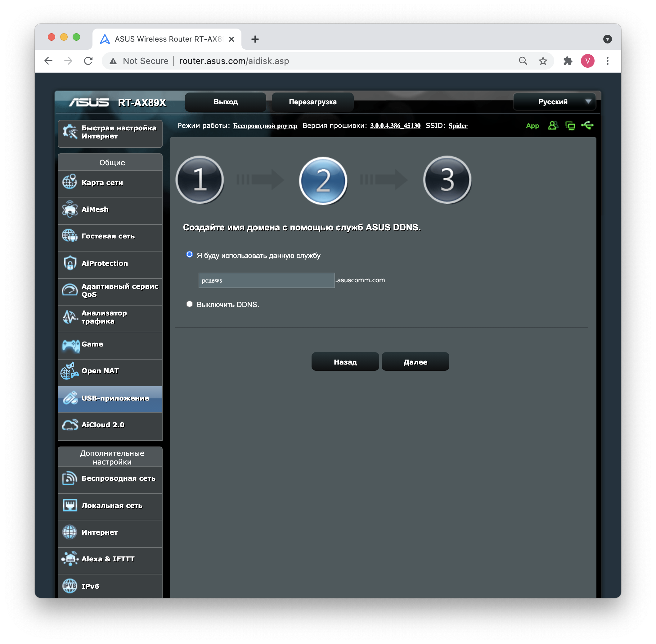Click the Карта сети globe icon
This screenshot has height=644, width=656.
pyautogui.click(x=70, y=182)
